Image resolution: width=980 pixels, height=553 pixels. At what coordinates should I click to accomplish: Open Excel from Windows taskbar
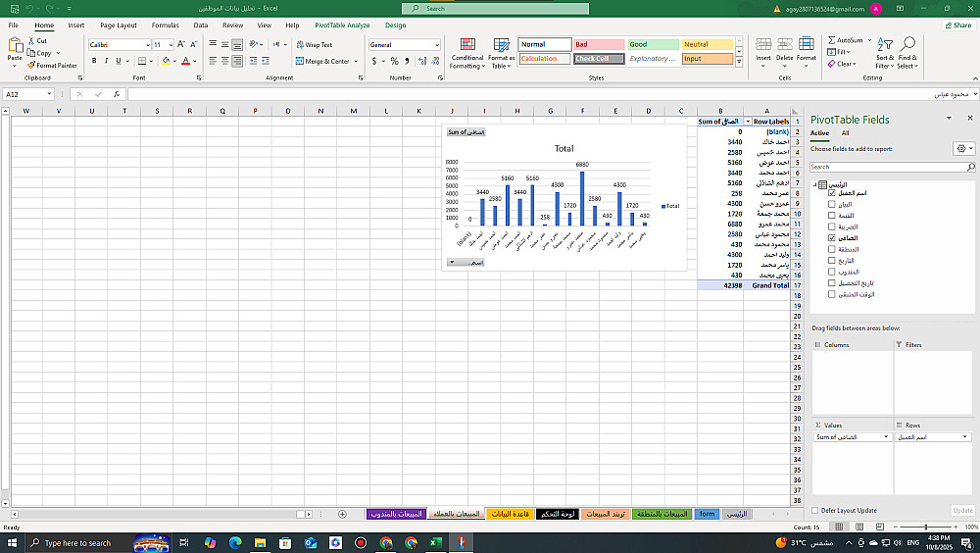pos(436,542)
